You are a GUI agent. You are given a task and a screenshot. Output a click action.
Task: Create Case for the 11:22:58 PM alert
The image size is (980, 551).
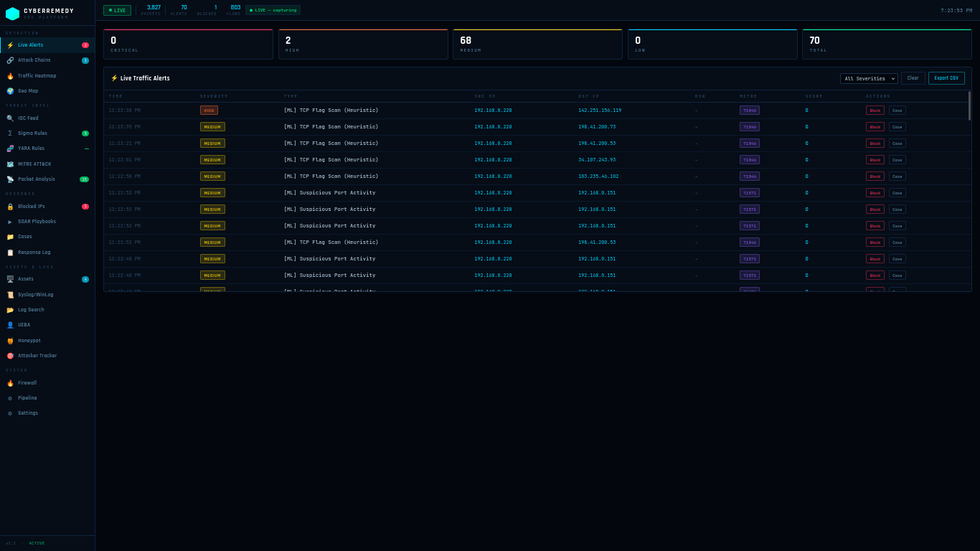click(x=897, y=176)
